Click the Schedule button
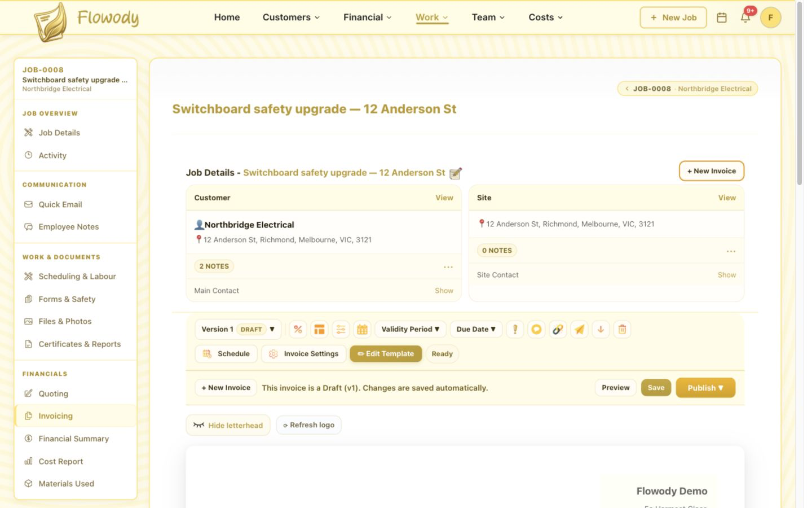The image size is (812, 508). tap(226, 354)
